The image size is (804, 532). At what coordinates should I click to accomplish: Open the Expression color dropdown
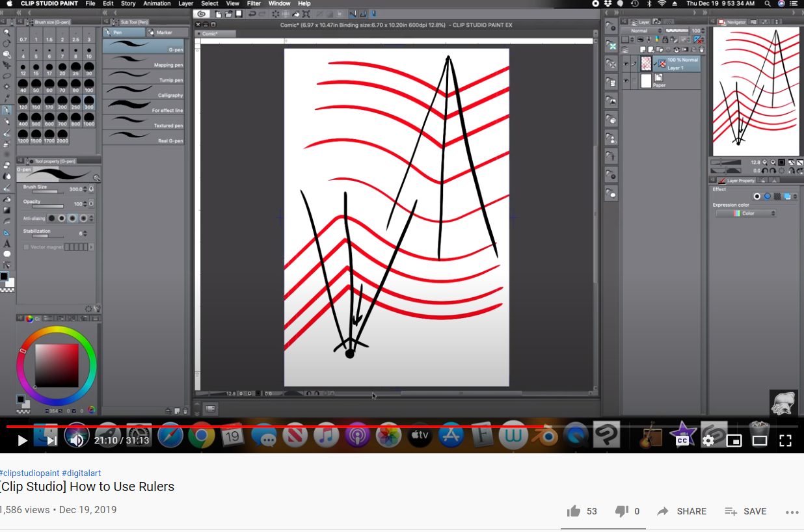pos(745,213)
